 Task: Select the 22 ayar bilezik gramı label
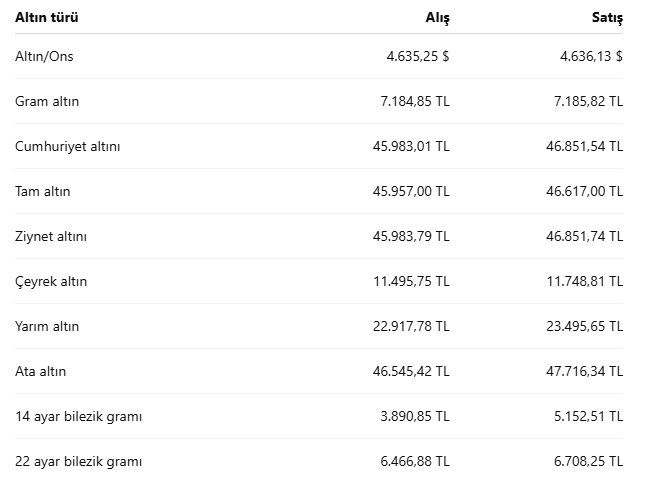point(79,461)
